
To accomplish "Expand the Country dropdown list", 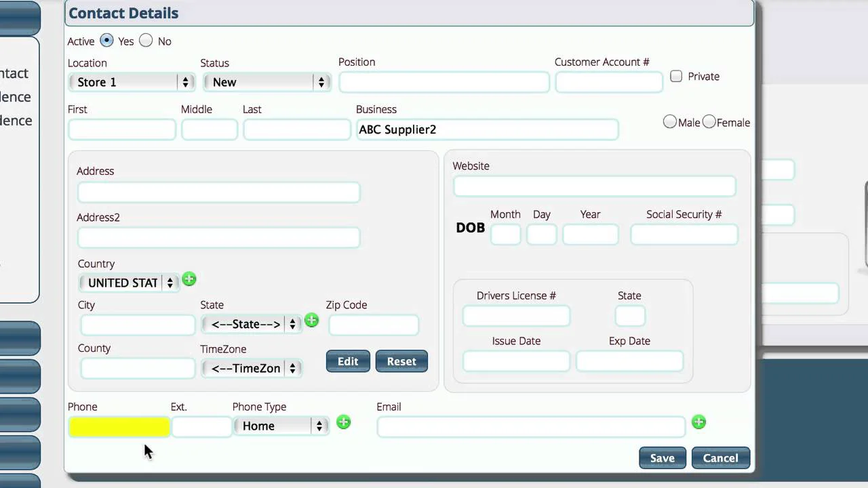I will [x=129, y=283].
